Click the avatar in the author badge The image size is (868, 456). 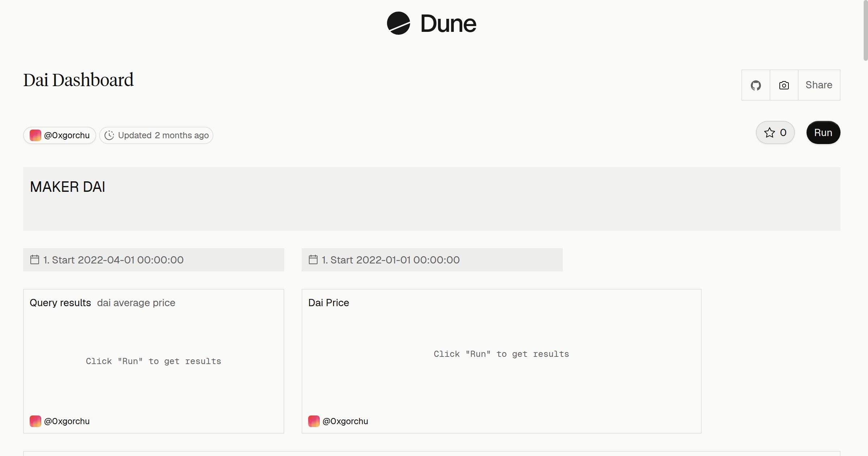35,135
